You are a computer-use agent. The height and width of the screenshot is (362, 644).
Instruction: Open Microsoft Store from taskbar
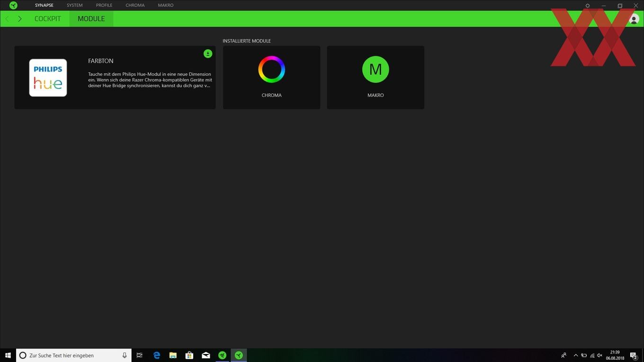tap(189, 355)
